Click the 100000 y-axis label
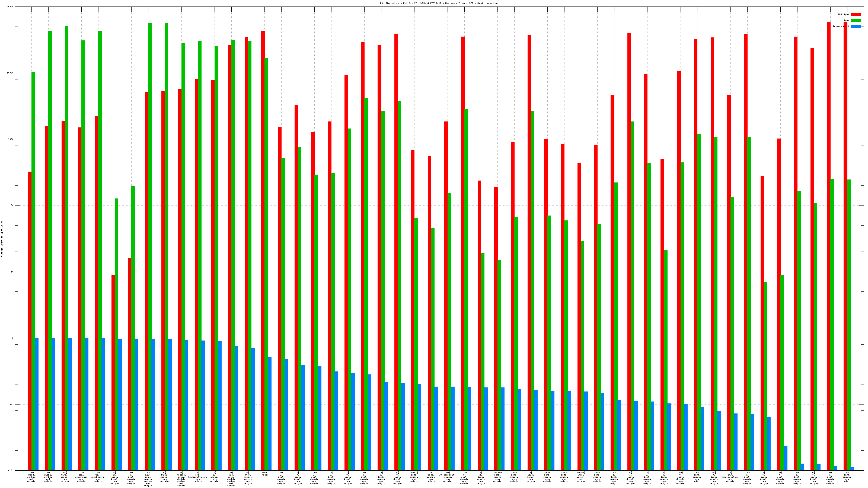 click(x=10, y=7)
